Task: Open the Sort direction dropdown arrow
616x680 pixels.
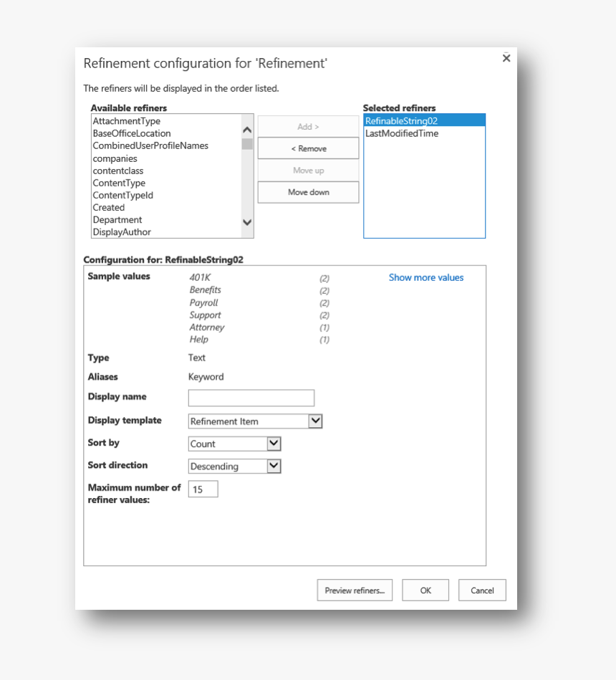Action: 274,466
